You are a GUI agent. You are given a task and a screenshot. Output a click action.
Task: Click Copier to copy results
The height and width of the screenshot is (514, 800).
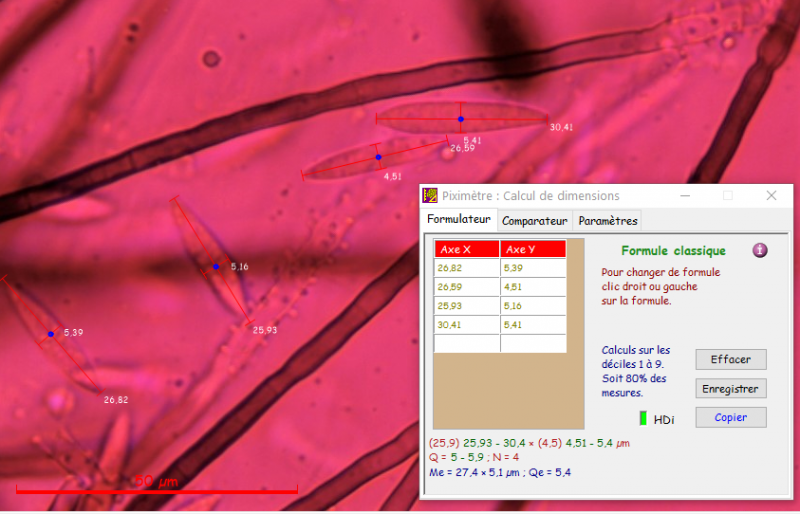click(730, 418)
